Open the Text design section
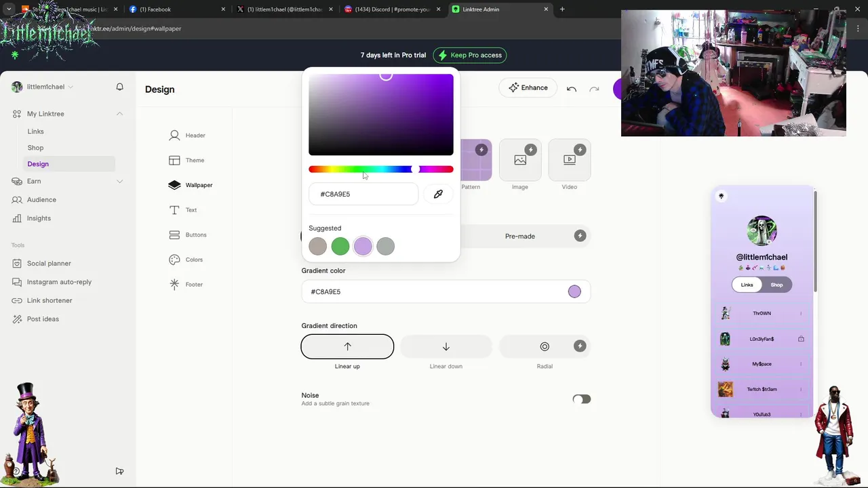Viewport: 868px width, 488px height. click(183, 210)
